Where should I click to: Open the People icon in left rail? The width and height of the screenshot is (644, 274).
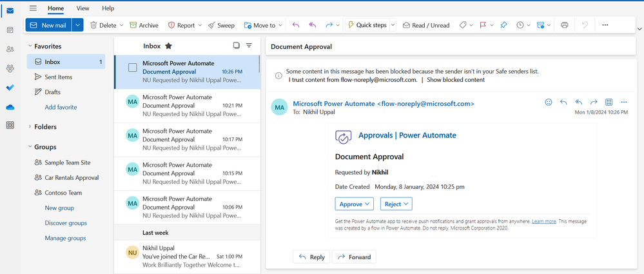[10, 49]
